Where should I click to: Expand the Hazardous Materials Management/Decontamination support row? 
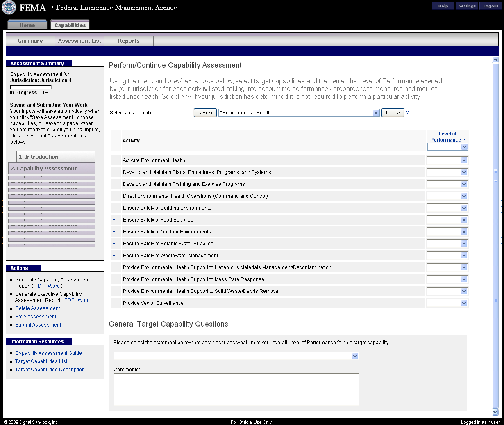tap(114, 267)
